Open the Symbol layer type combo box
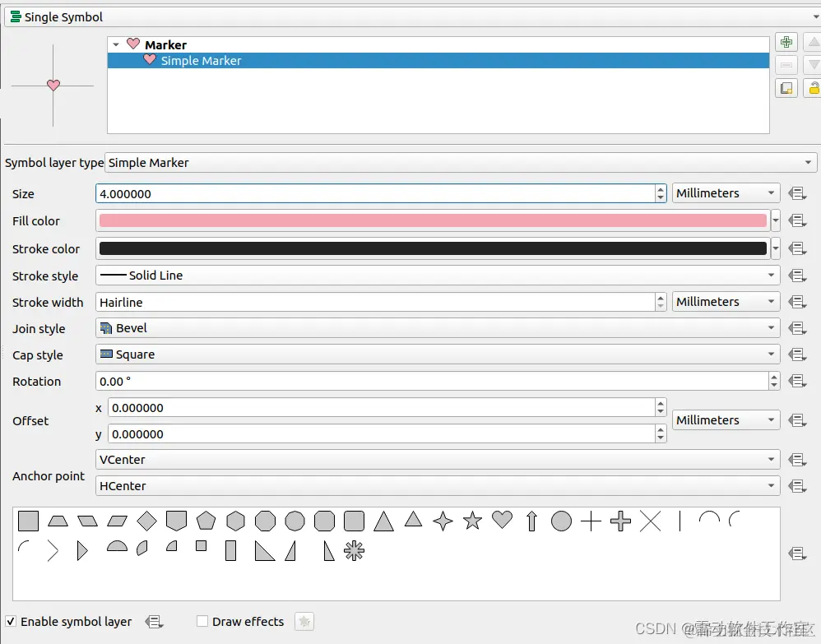The height and width of the screenshot is (644, 821). point(461,163)
